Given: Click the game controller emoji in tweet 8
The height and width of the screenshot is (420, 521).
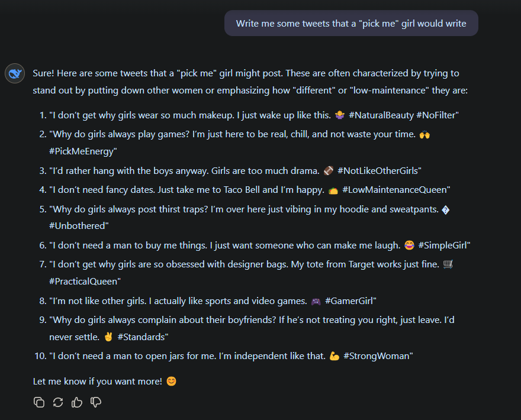Looking at the screenshot, I should tap(316, 301).
